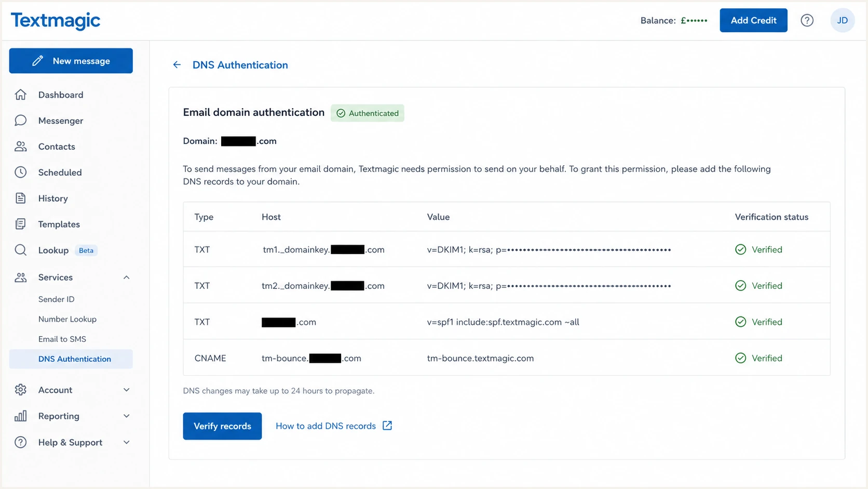Screen dimensions: 868x489
Task: Click the Messenger chat bubble icon
Action: 21,121
